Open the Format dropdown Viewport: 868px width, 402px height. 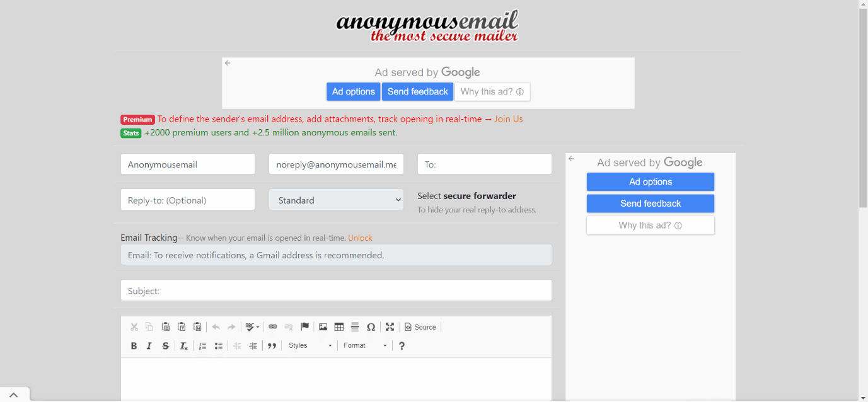365,346
